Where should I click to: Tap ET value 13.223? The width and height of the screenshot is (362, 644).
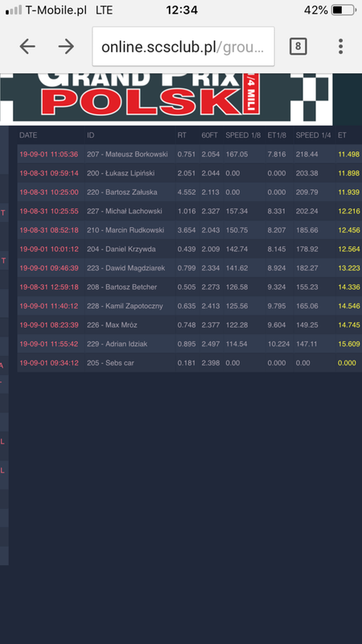click(349, 268)
